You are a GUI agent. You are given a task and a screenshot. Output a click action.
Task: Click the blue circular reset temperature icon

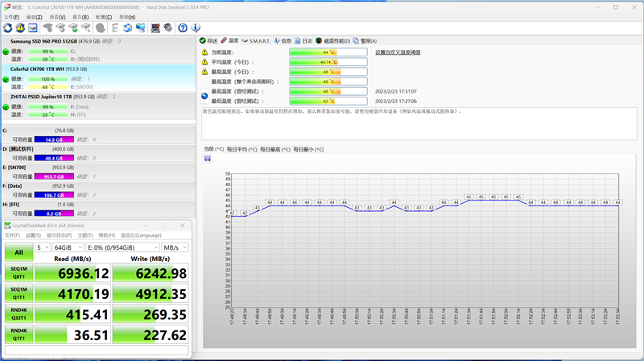pos(204,96)
